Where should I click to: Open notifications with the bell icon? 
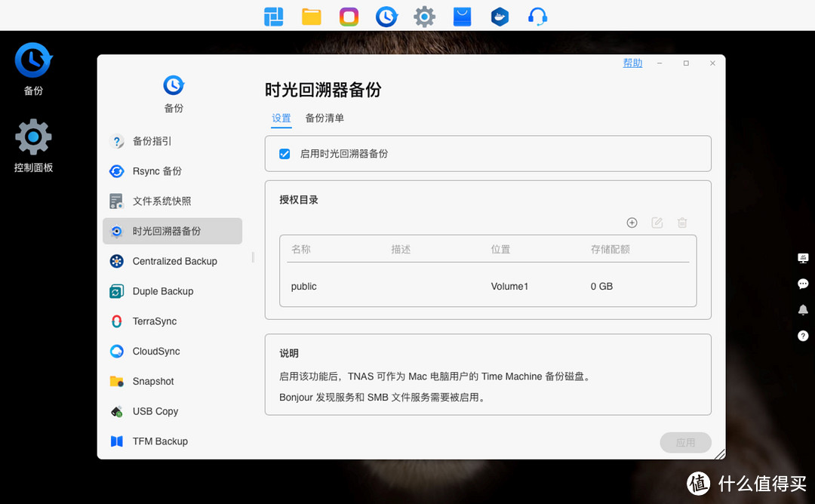(803, 309)
